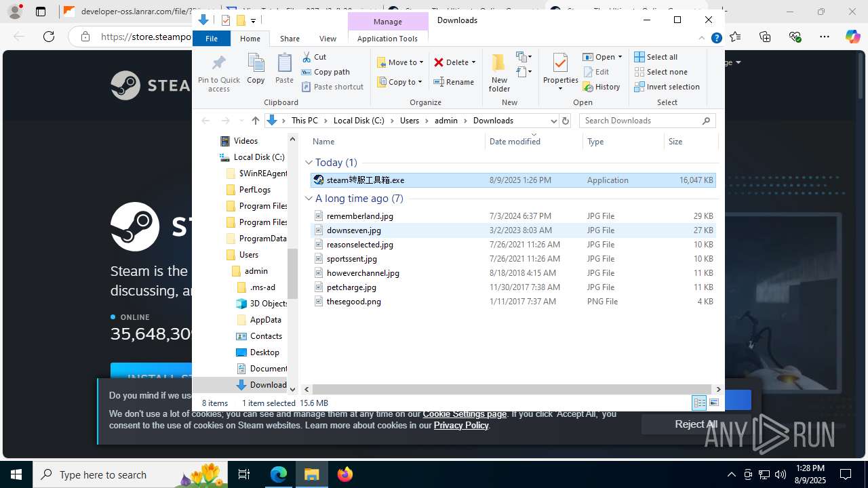Click the Refresh address bar button
The width and height of the screenshot is (868, 488).
click(x=566, y=121)
